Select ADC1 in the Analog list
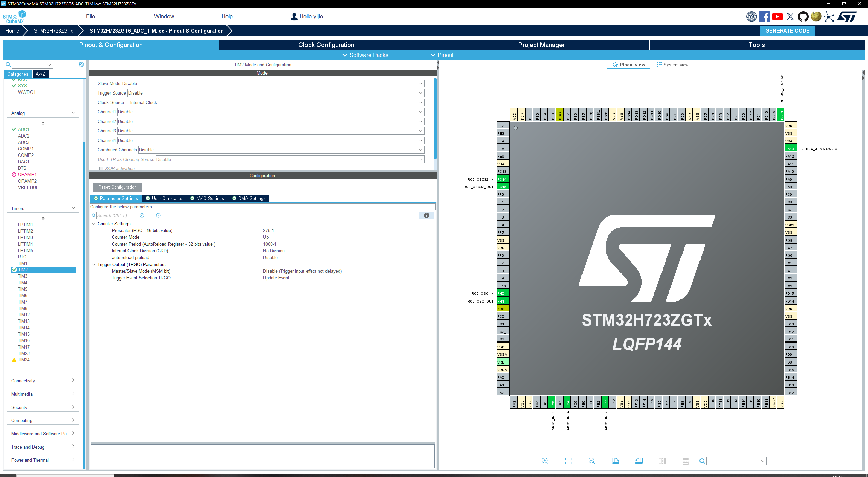 (24, 129)
